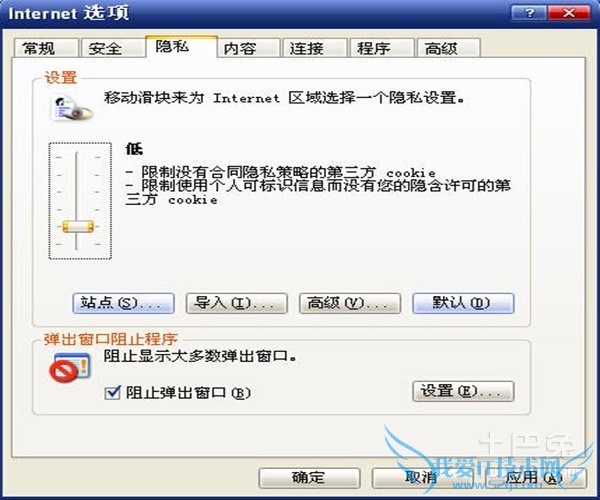
Task: Click the 导入(I)... button
Action: tap(236, 303)
